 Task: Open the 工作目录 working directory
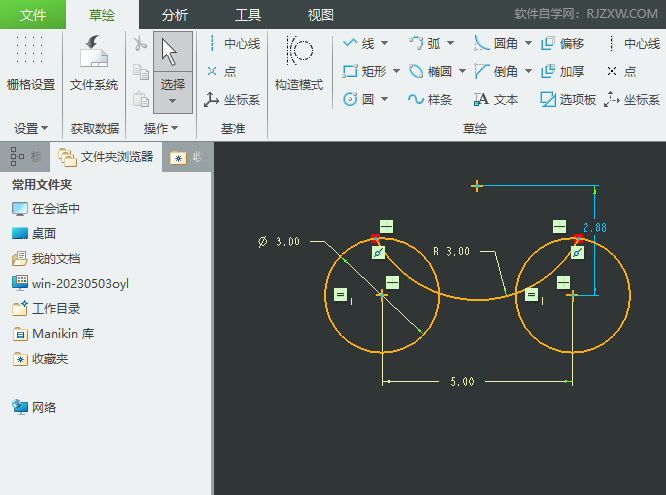point(46,308)
